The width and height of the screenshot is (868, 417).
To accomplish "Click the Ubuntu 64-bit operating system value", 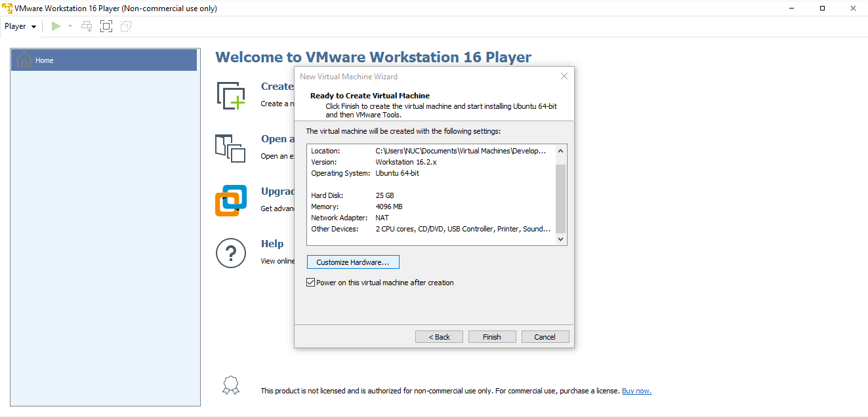I will pos(397,173).
